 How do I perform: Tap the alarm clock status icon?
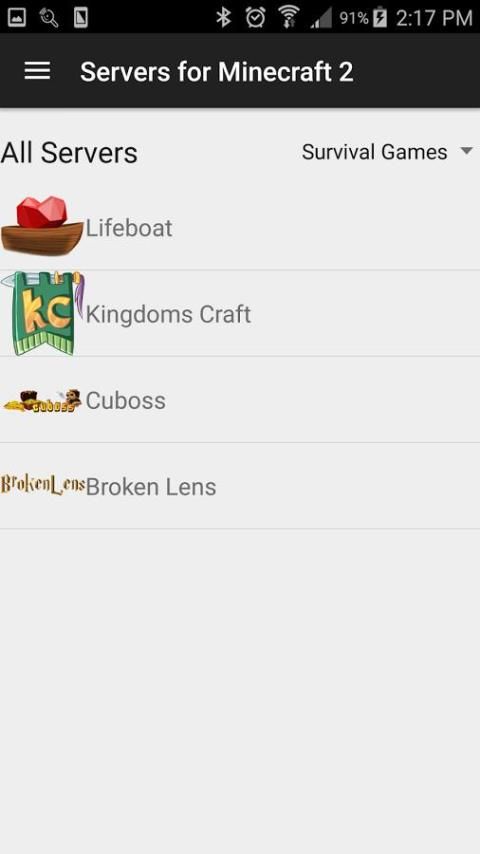255,17
